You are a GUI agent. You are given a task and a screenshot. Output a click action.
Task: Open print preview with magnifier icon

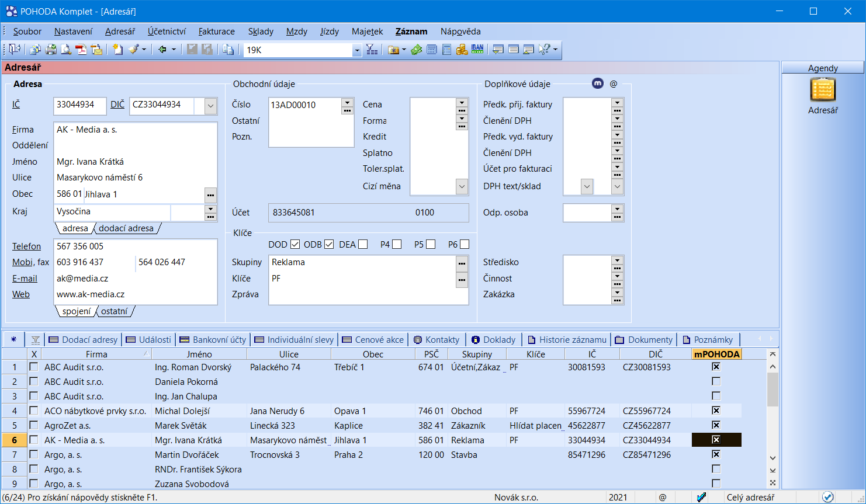(67, 50)
